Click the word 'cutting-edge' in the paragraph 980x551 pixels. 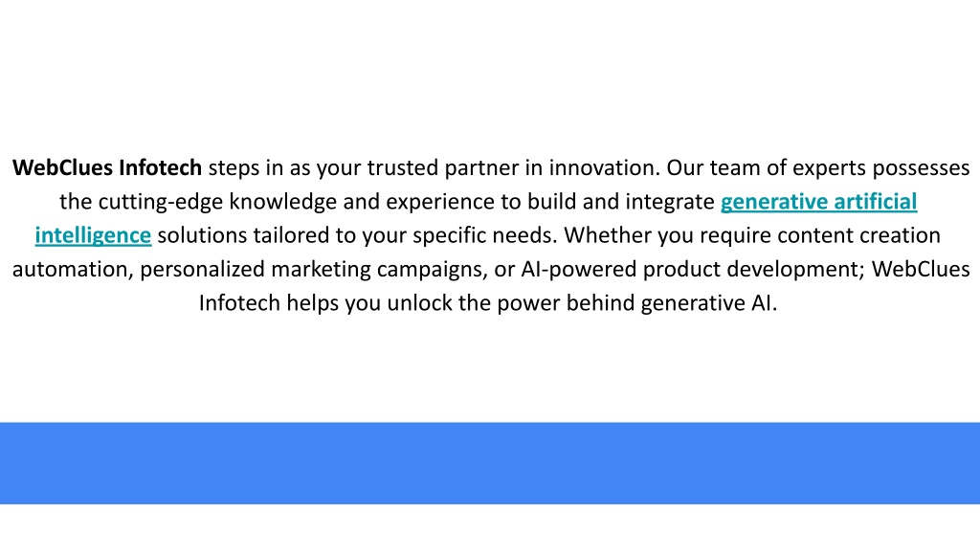[x=161, y=202]
